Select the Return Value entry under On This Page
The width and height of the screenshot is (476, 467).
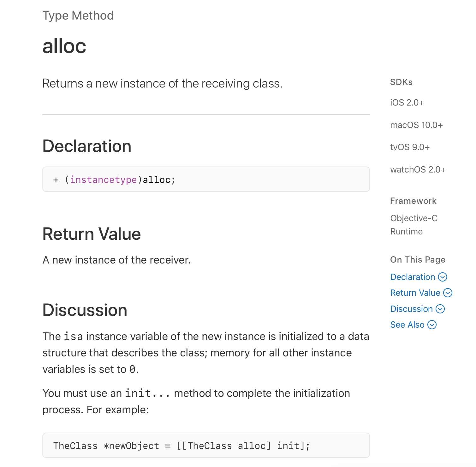(415, 293)
